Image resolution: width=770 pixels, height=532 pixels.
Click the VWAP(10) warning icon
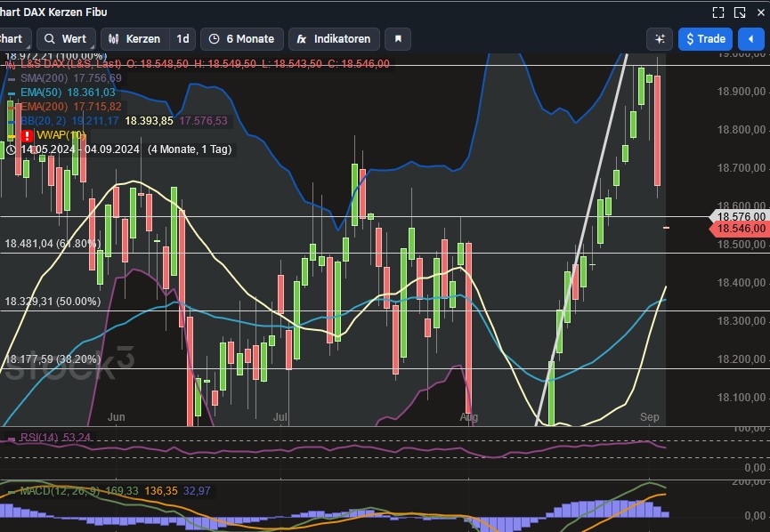tap(27, 134)
